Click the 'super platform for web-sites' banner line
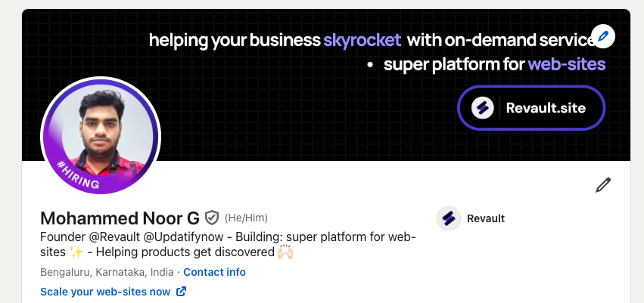This screenshot has height=303, width=644. coord(494,64)
